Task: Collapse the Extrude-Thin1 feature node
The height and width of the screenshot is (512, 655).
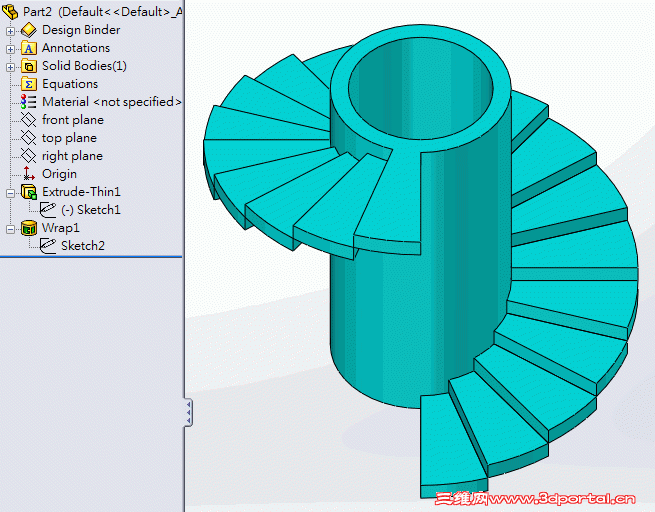Action: pos(10,193)
